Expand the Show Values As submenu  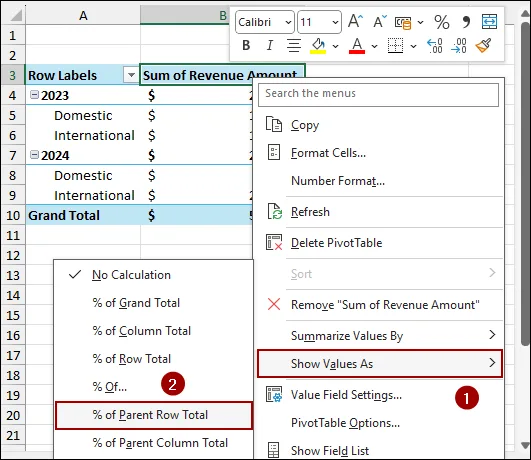click(379, 363)
